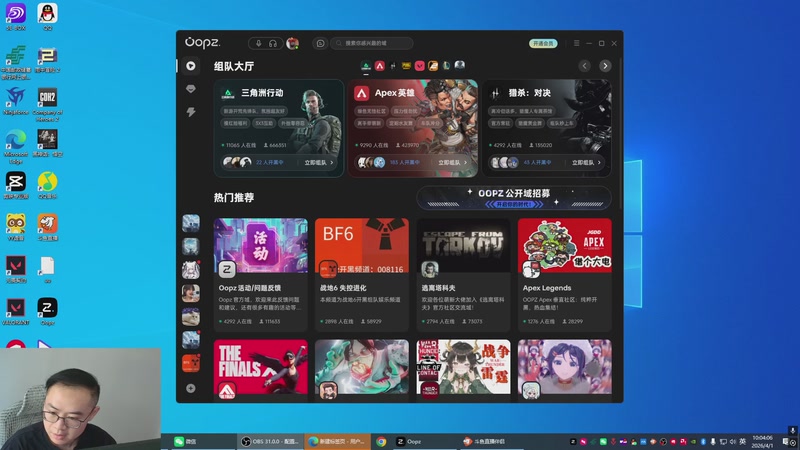Open the 战地6 BF6 card thumbnail
Screen dimensions: 800x450
[x=362, y=245]
